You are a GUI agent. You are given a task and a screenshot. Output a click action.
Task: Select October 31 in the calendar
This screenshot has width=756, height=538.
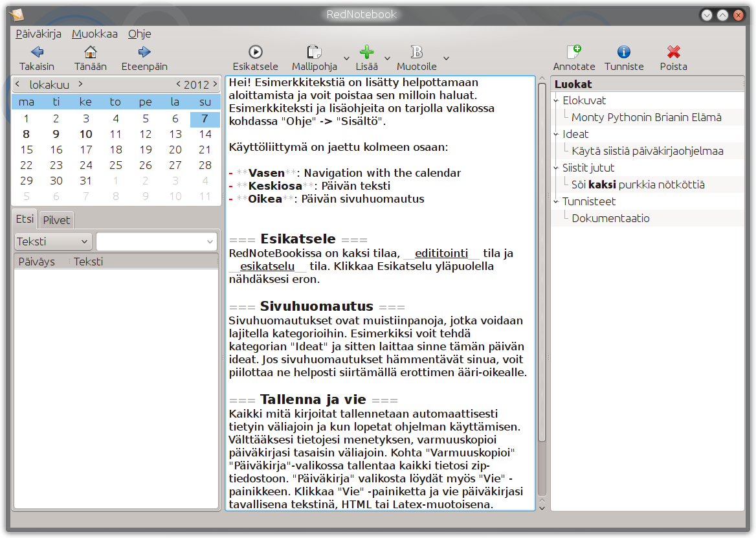point(86,181)
